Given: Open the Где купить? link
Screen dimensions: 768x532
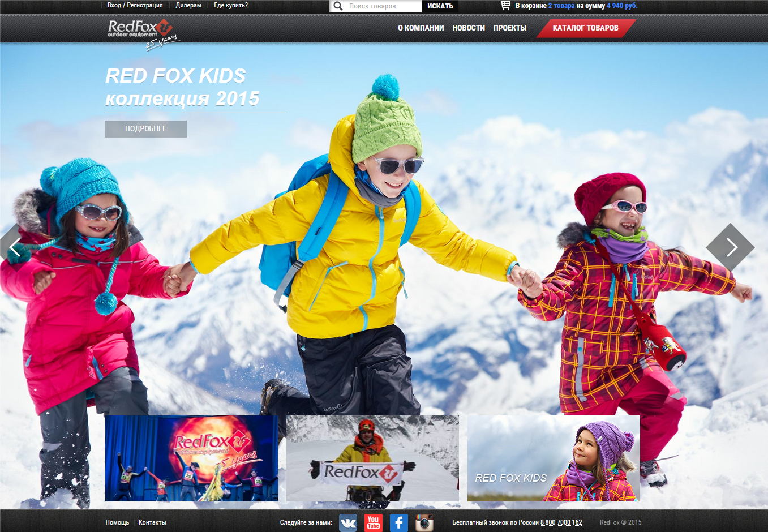Looking at the screenshot, I should click(231, 5).
